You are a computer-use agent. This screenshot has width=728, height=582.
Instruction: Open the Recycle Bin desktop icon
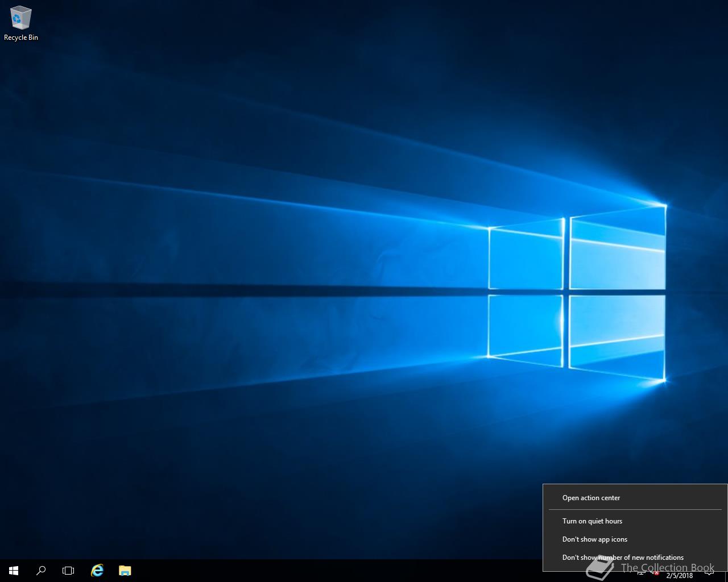[x=21, y=24]
